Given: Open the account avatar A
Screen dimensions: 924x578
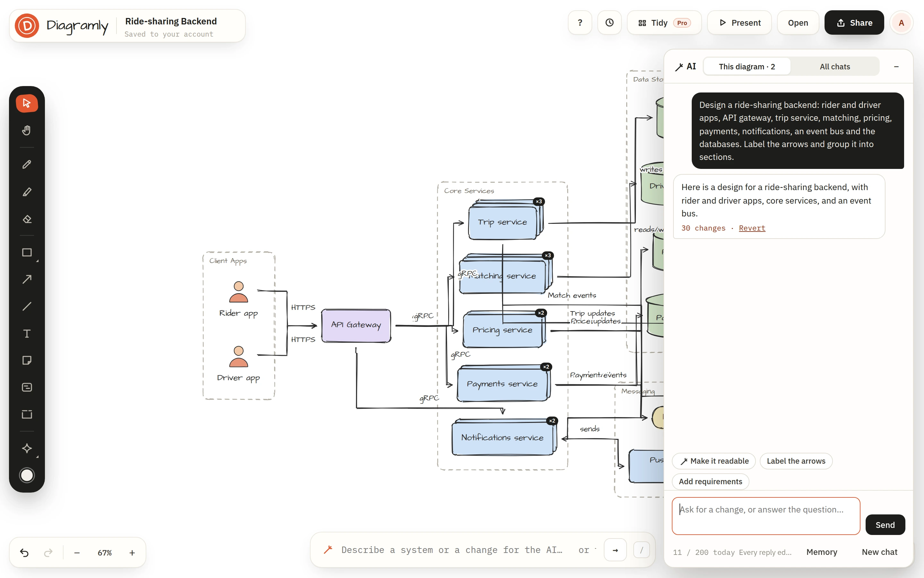Looking at the screenshot, I should [x=901, y=22].
